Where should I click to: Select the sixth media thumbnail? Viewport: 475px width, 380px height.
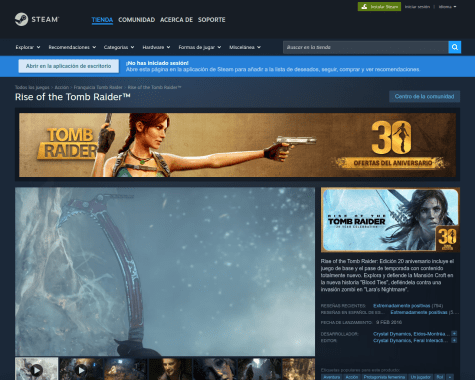coord(259,369)
